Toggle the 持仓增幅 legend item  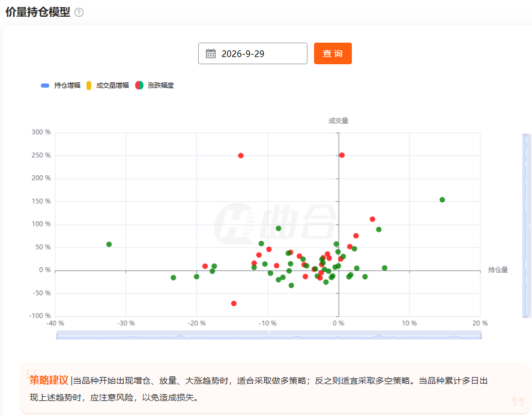[61, 85]
